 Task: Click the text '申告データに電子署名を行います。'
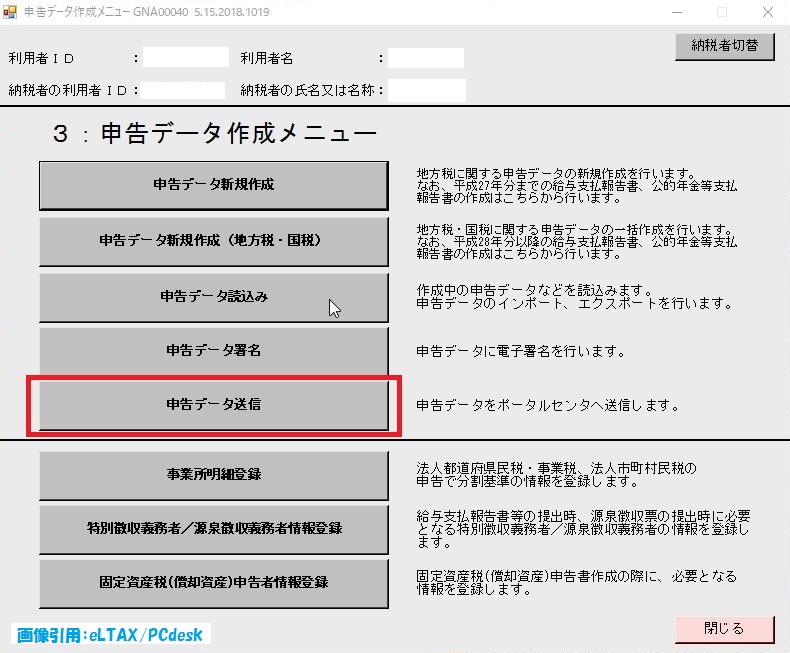[x=520, y=351]
